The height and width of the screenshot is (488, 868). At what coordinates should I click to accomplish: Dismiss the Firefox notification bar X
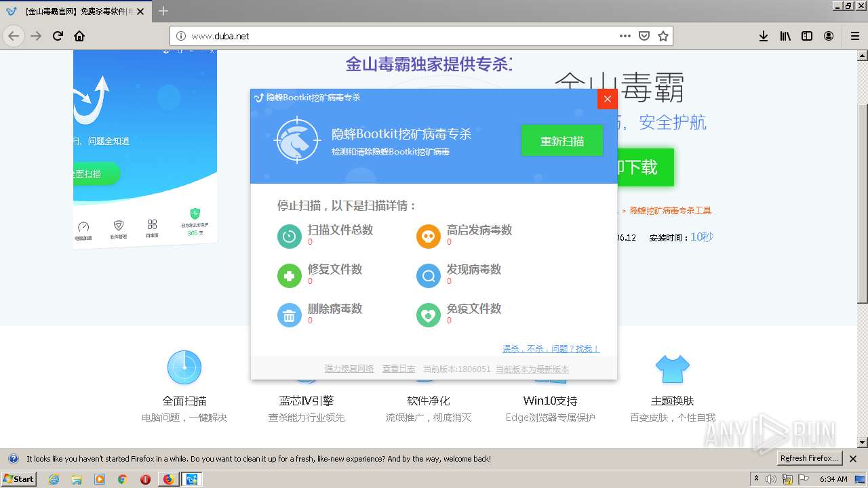pos(853,459)
